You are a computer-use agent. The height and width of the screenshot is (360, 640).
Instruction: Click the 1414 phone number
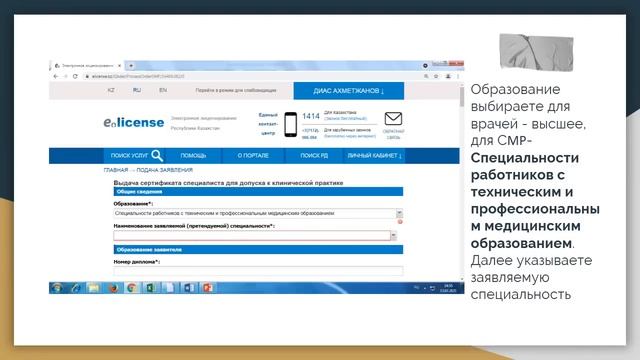311,116
